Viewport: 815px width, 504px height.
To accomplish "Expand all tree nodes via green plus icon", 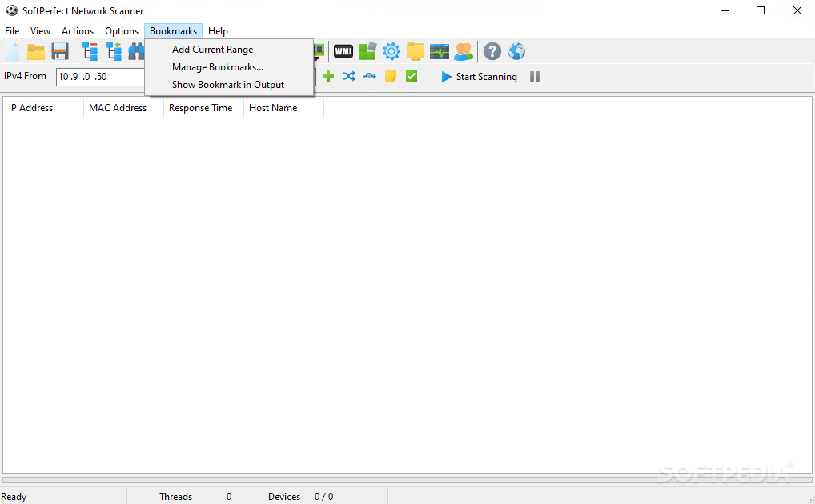I will point(114,51).
